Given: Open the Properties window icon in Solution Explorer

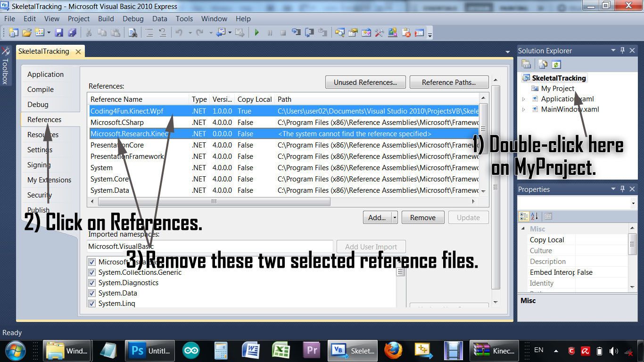Looking at the screenshot, I should [525, 64].
